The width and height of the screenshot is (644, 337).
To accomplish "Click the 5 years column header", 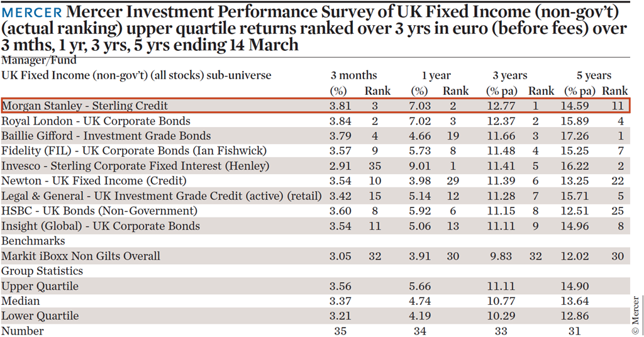I will pos(594,75).
